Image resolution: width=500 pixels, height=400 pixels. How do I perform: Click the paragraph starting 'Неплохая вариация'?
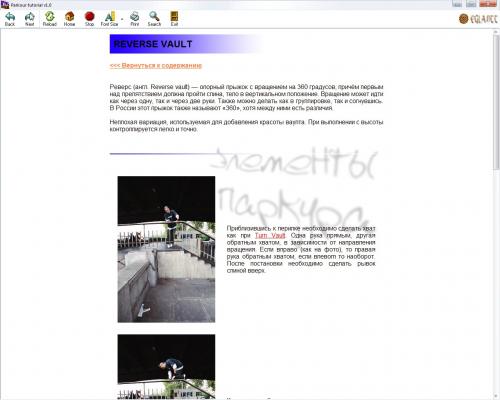[246, 126]
